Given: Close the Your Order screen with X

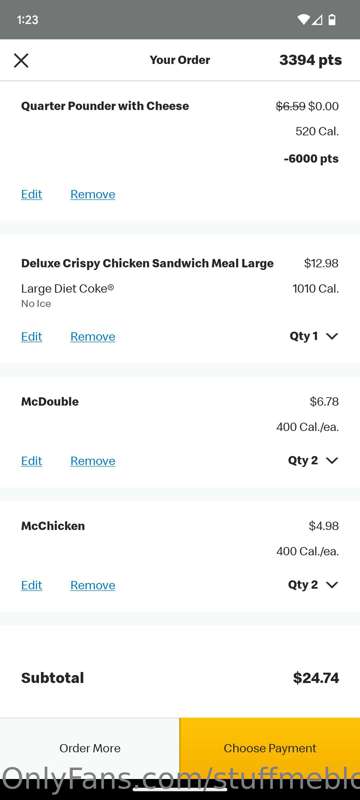Looking at the screenshot, I should [21, 61].
